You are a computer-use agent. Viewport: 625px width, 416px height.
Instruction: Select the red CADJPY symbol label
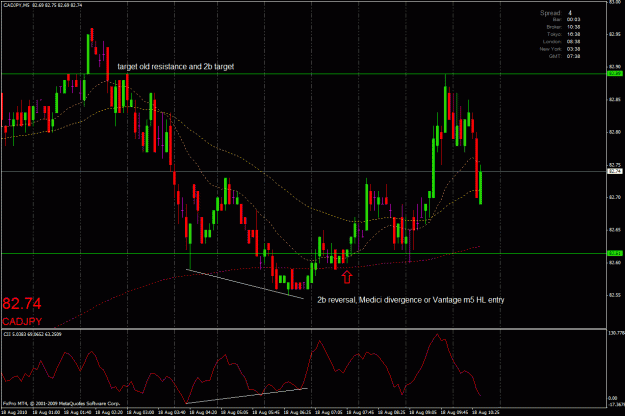(x=22, y=321)
